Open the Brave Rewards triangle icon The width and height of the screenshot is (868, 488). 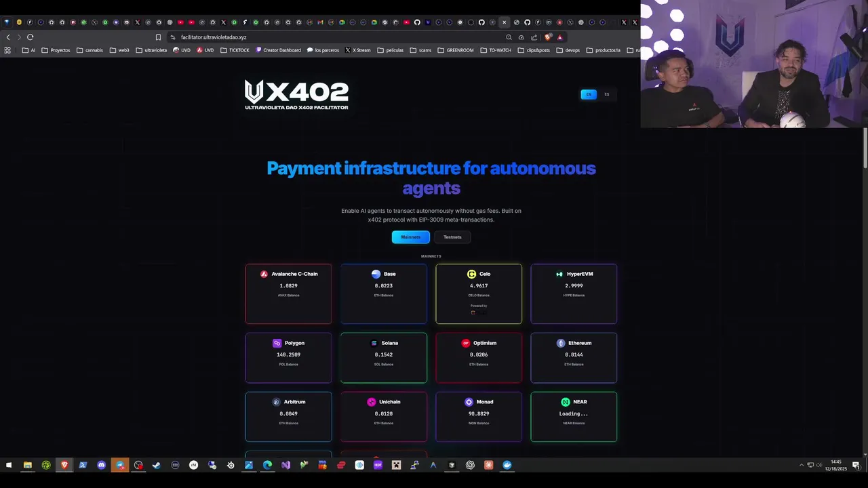(x=559, y=37)
